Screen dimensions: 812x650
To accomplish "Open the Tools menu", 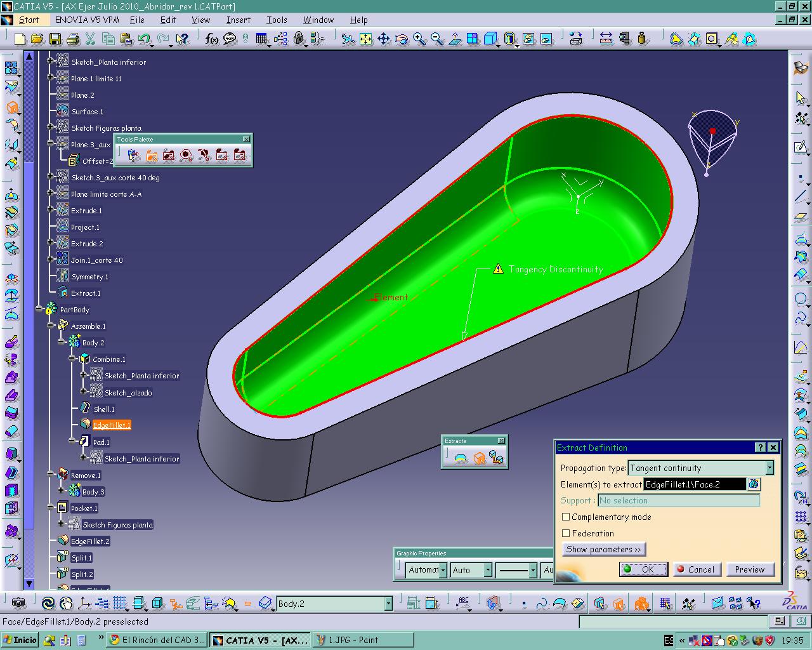I will [x=277, y=20].
